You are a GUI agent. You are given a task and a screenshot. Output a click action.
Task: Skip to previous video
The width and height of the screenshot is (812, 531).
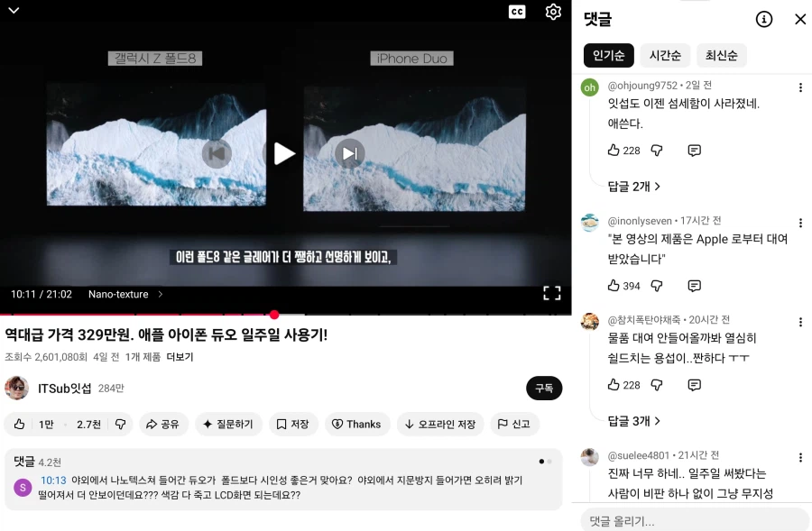pyautogui.click(x=217, y=153)
